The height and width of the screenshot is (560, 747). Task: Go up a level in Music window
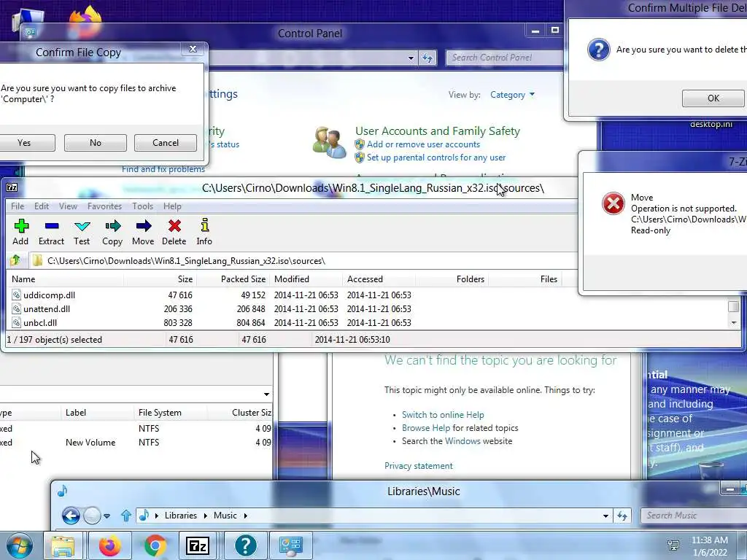point(125,516)
